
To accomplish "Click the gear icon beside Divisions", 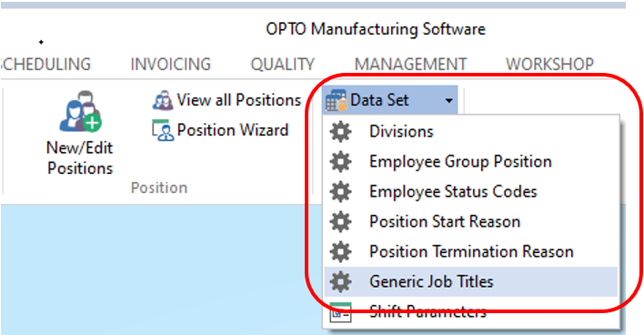I will point(340,131).
